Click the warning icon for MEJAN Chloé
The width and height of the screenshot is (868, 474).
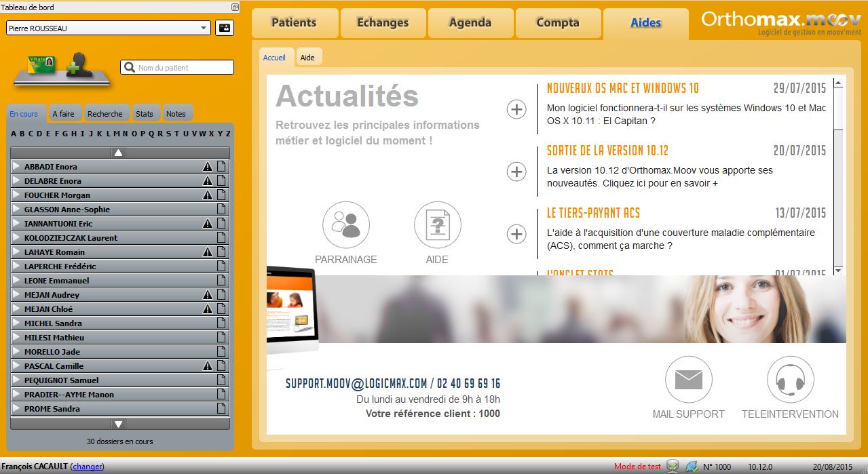(208, 309)
